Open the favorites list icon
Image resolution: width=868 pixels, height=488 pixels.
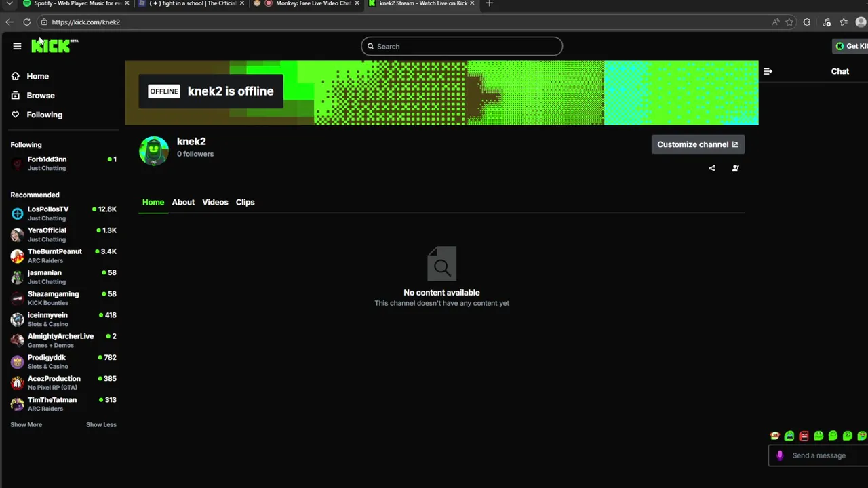coord(844,22)
